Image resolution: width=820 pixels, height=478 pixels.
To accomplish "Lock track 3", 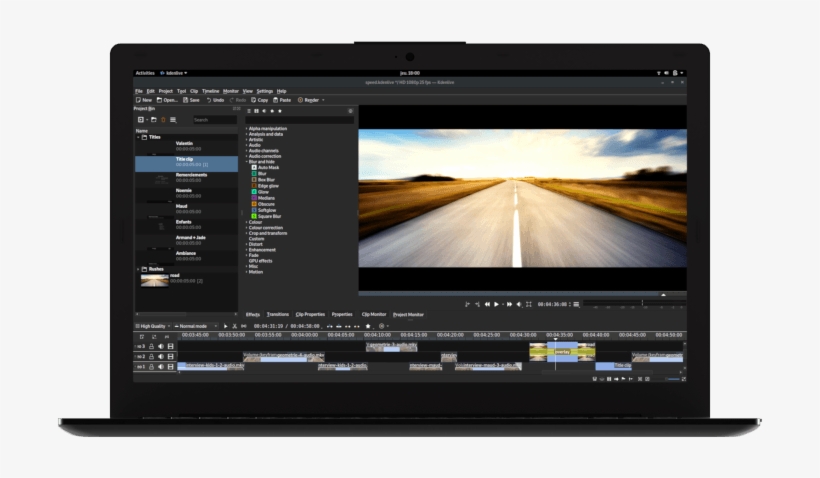I will tap(152, 347).
